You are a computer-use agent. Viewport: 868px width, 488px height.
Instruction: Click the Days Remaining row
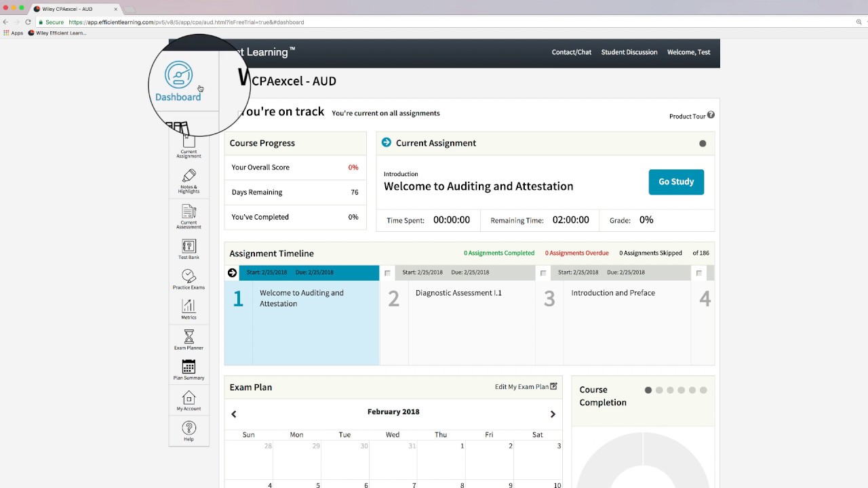(295, 192)
